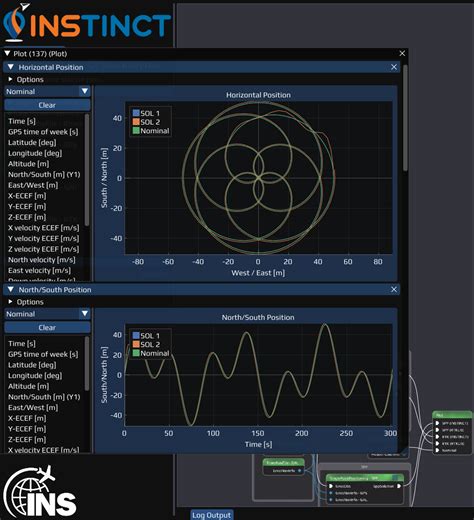
Task: Select 'Z-ECEF [m]' in lower data list
Action: [27, 439]
